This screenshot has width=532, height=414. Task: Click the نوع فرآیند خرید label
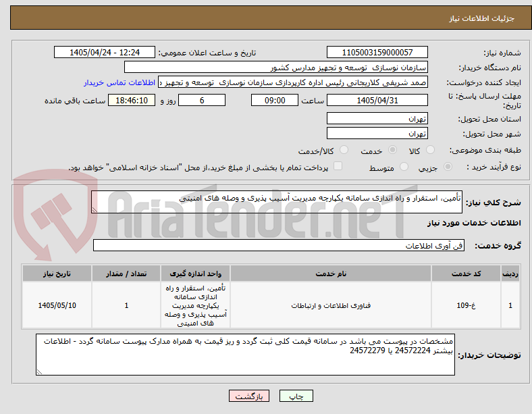pyautogui.click(x=494, y=167)
